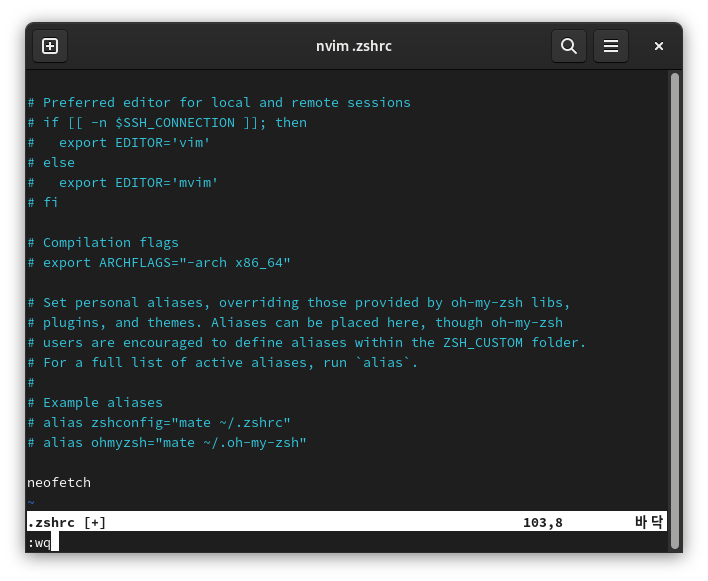708x581 pixels.
Task: Click the line with EDITOR='vim'
Action: pos(119,142)
